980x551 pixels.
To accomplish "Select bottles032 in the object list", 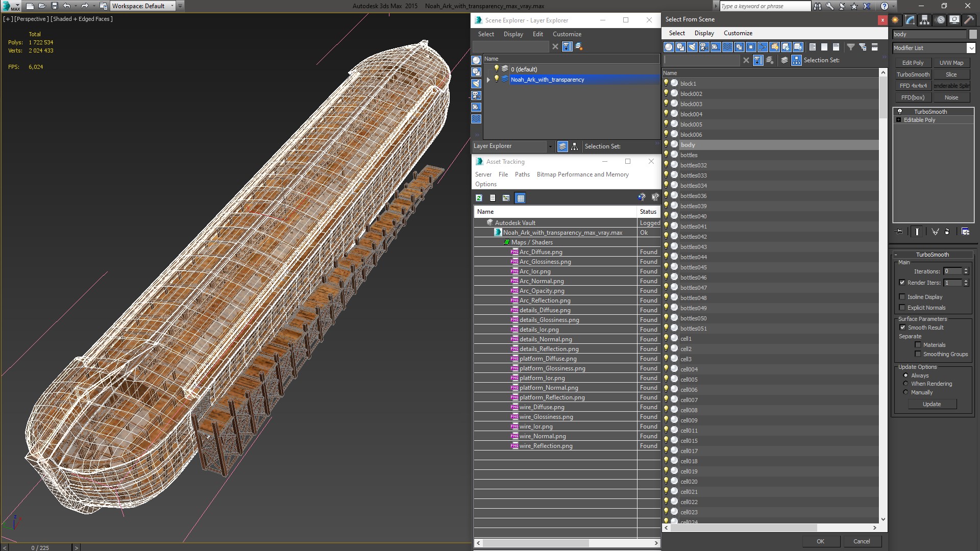I will point(693,165).
